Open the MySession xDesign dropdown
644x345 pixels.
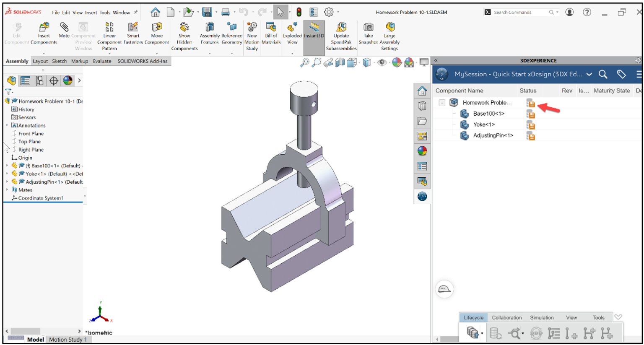(x=589, y=74)
